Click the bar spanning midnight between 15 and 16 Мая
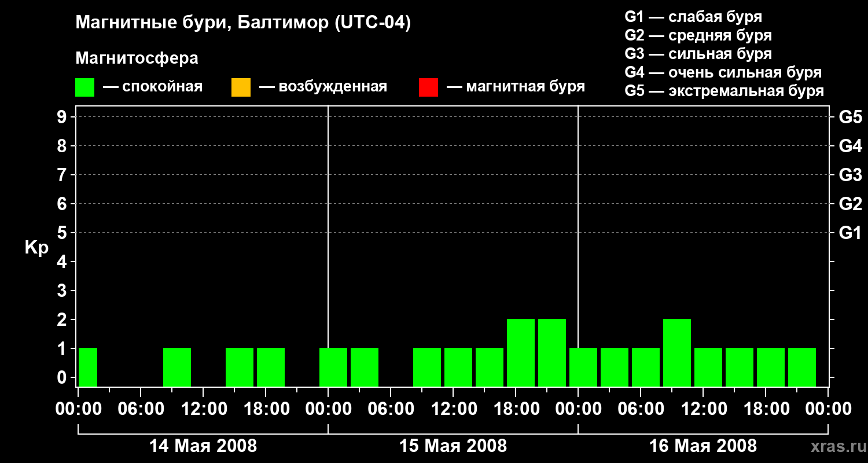Image resolution: width=868 pixels, height=463 pixels. (x=583, y=367)
